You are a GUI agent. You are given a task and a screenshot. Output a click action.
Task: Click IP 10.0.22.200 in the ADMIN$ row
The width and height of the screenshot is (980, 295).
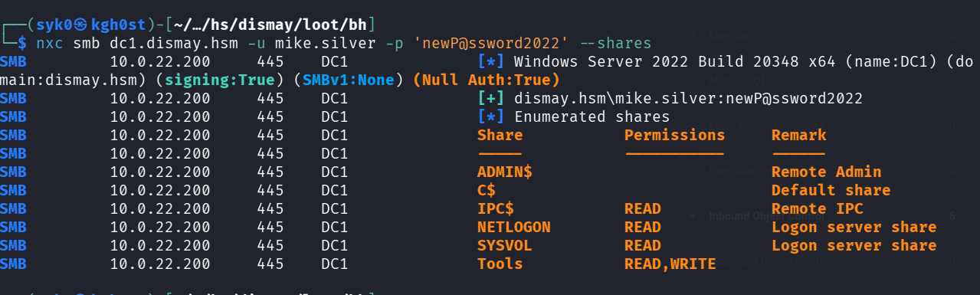point(160,172)
